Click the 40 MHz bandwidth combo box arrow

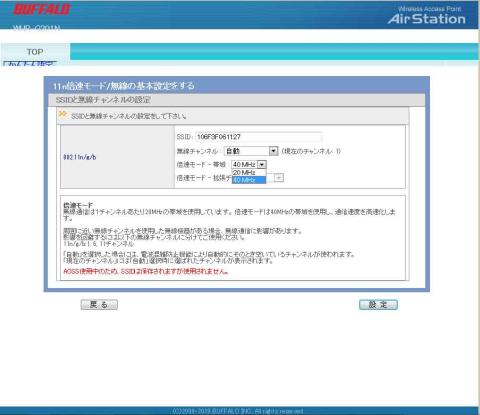pyautogui.click(x=262, y=164)
